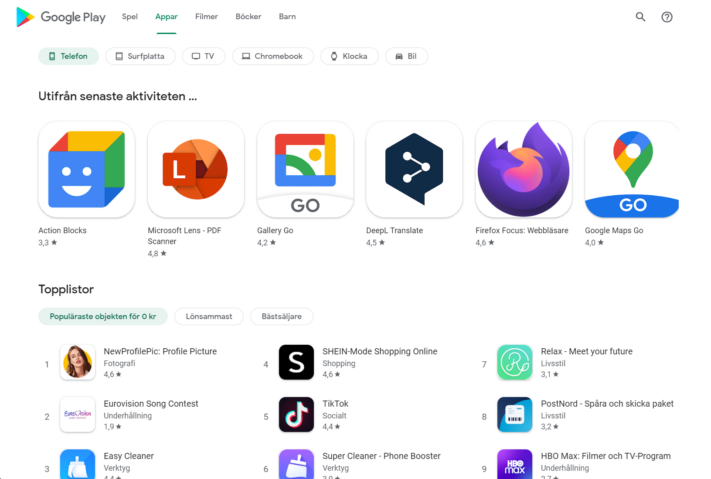This screenshot has width=711, height=479.
Task: Open the help question mark icon
Action: pyautogui.click(x=667, y=17)
